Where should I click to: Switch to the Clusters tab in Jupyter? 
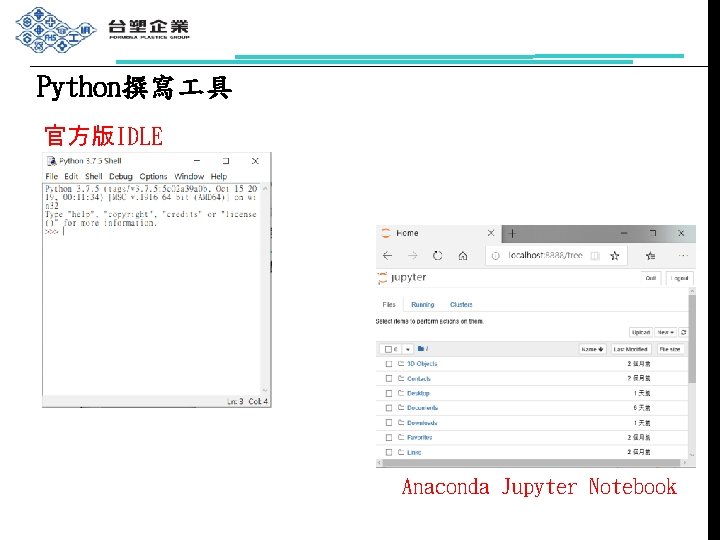(x=461, y=304)
